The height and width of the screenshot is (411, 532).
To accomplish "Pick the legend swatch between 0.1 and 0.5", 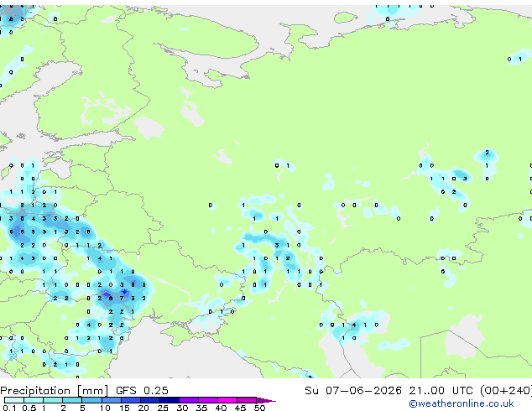I will click(x=14, y=400).
